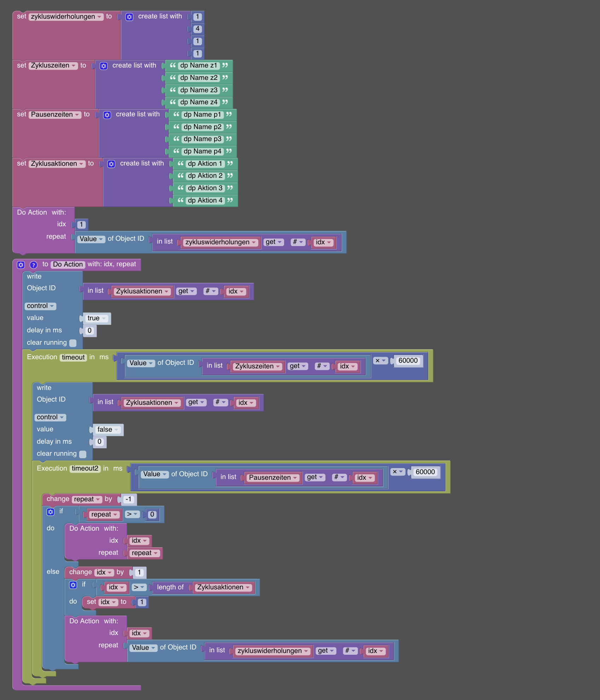Edit the 'timeout2' name field in Execution block

click(x=85, y=468)
